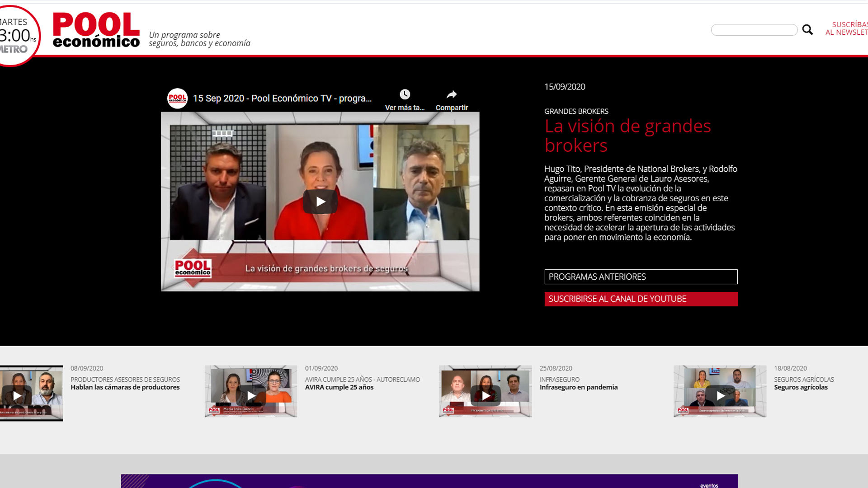This screenshot has height=488, width=868.
Task: Open the headline 'La visión de grandes brokers'
Action: click(627, 136)
